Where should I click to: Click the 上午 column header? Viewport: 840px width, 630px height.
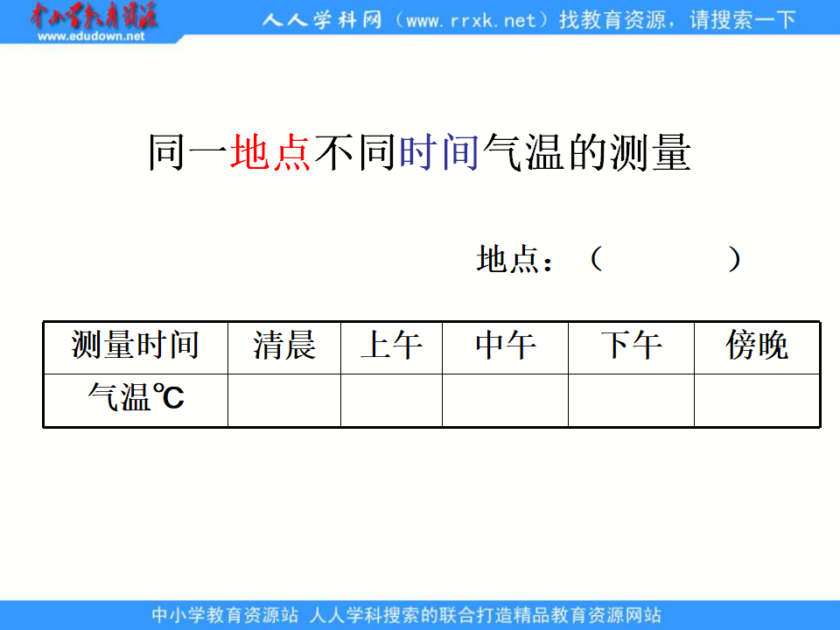tap(392, 347)
